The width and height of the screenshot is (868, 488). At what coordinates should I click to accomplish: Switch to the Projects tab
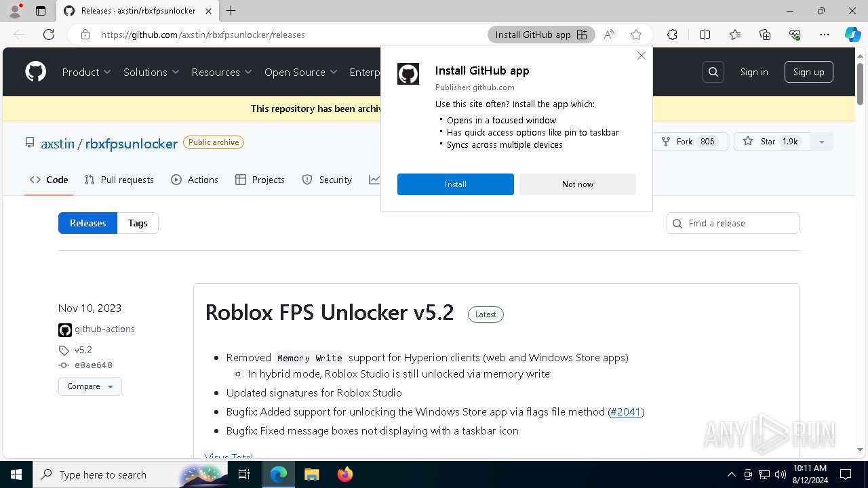click(260, 180)
